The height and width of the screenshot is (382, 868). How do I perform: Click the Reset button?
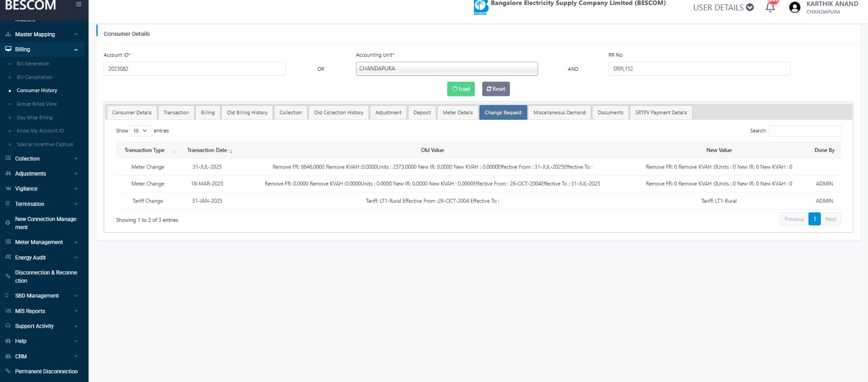[x=496, y=89]
